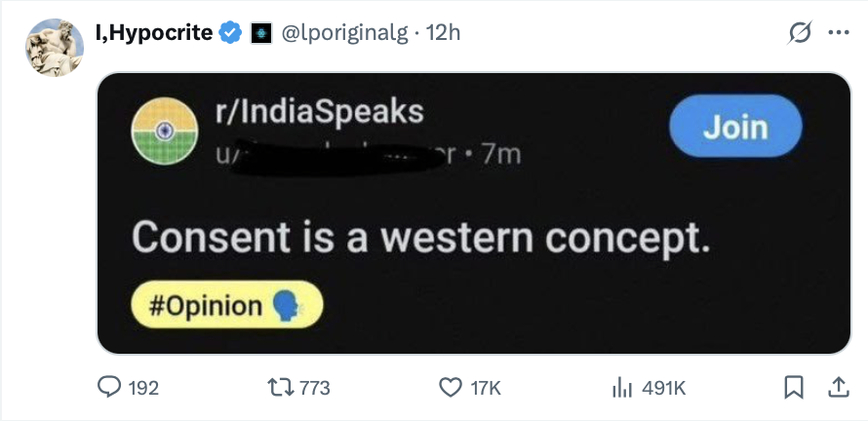Open view analytics bar chart icon
The image size is (868, 421).
point(621,388)
